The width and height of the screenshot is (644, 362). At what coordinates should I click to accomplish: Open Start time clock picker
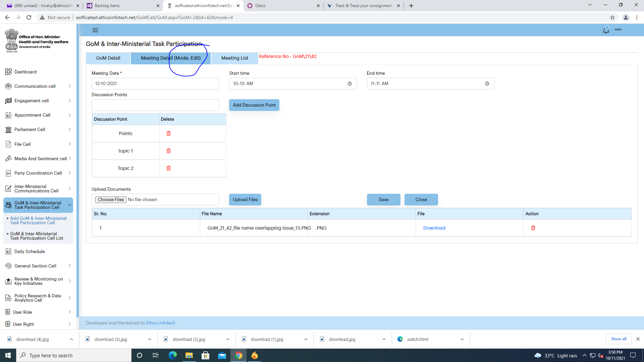coord(350,84)
